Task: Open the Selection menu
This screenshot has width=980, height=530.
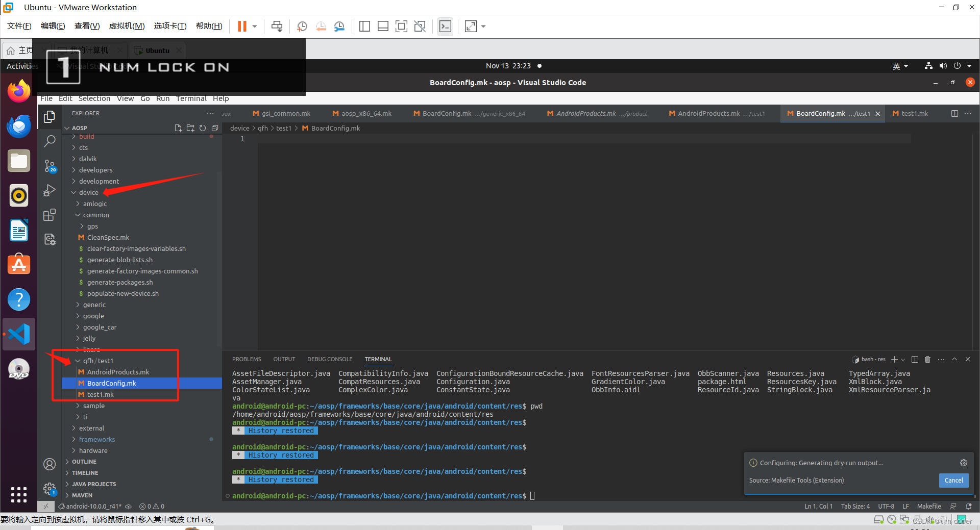Action: click(x=94, y=98)
